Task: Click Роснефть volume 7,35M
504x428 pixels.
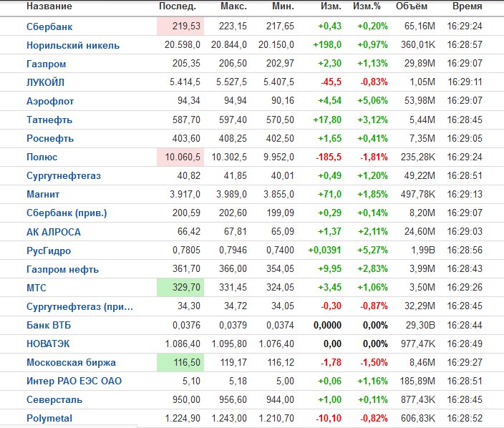Action: click(422, 138)
